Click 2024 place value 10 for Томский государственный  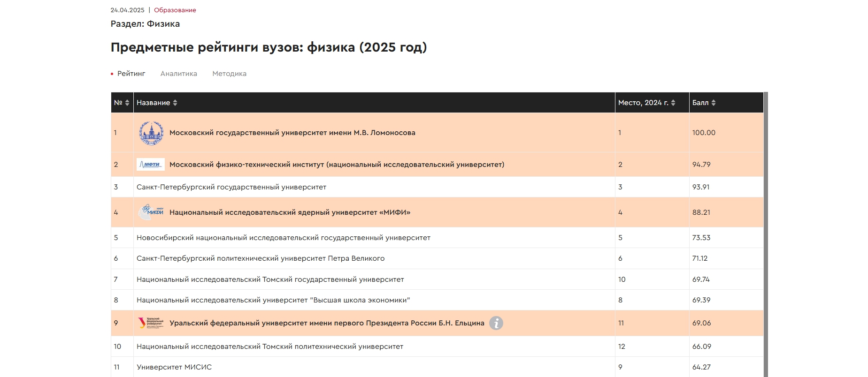coord(622,279)
